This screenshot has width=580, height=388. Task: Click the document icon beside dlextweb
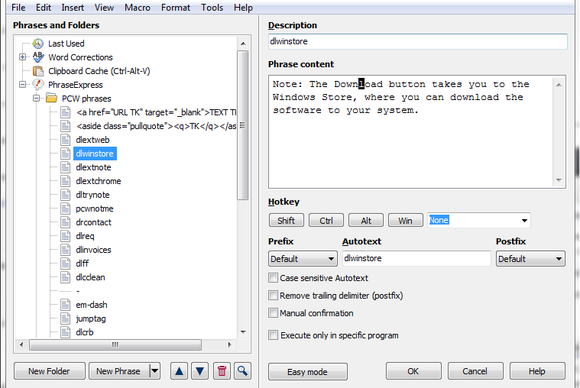65,140
